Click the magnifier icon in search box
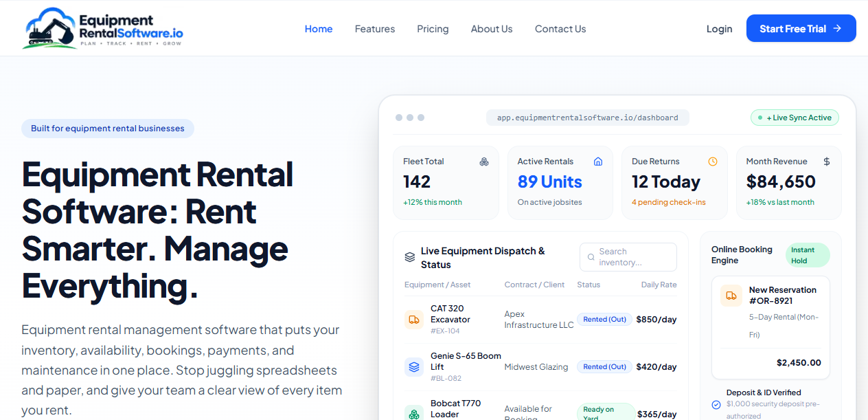 (x=591, y=258)
